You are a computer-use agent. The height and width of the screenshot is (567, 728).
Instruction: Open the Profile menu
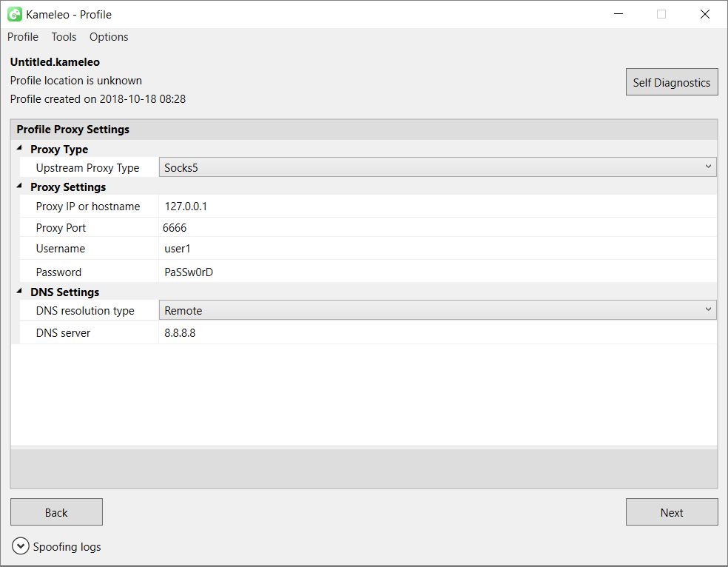[x=23, y=37]
